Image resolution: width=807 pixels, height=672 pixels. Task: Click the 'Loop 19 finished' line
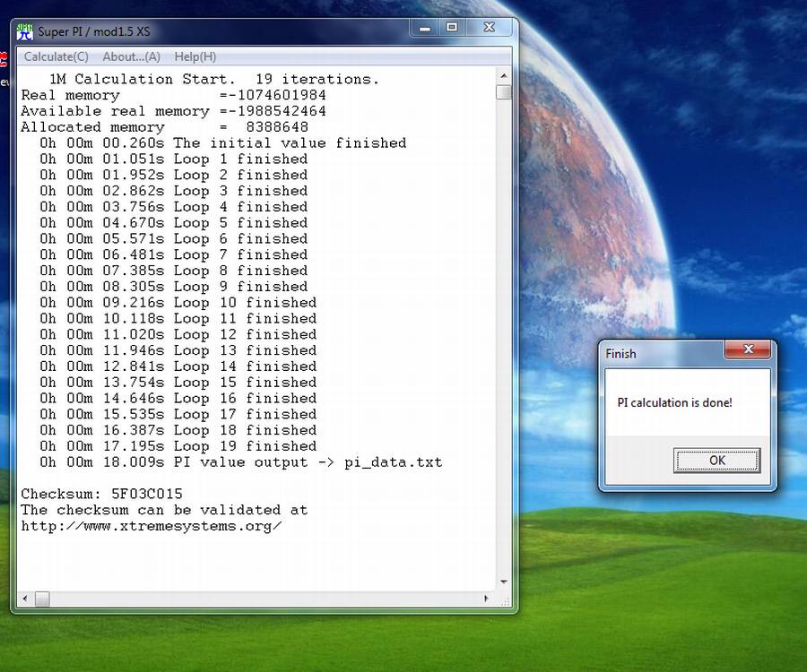178,446
